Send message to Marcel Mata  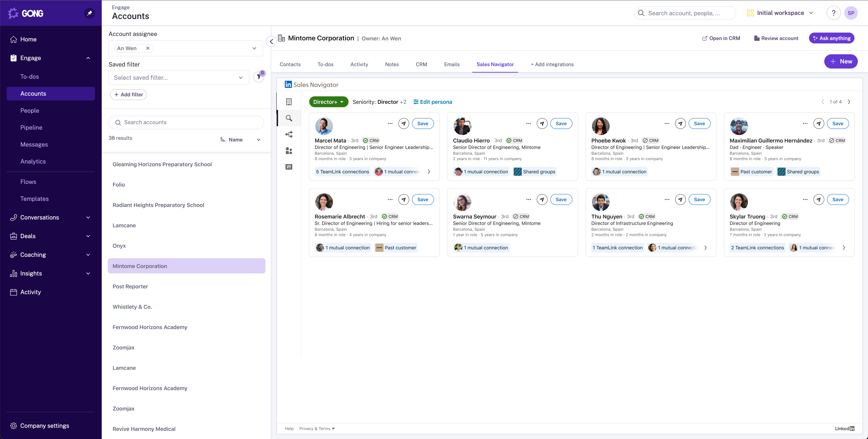[404, 123]
